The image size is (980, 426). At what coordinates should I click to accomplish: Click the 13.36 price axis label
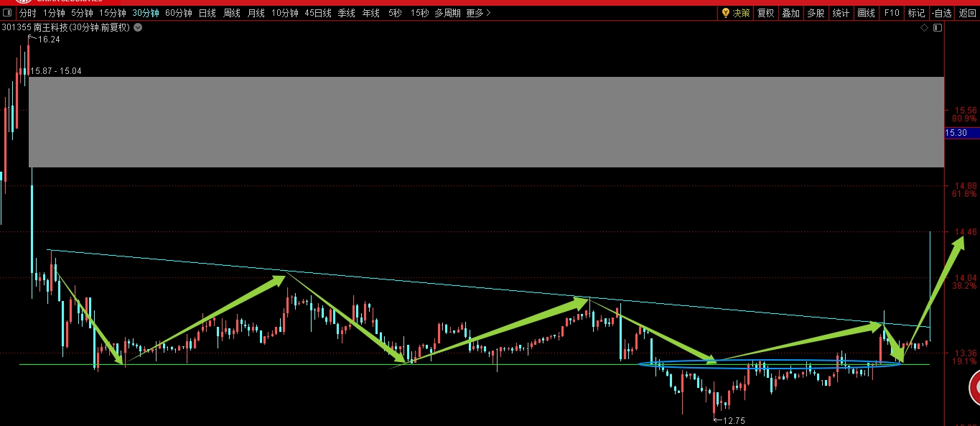click(966, 353)
